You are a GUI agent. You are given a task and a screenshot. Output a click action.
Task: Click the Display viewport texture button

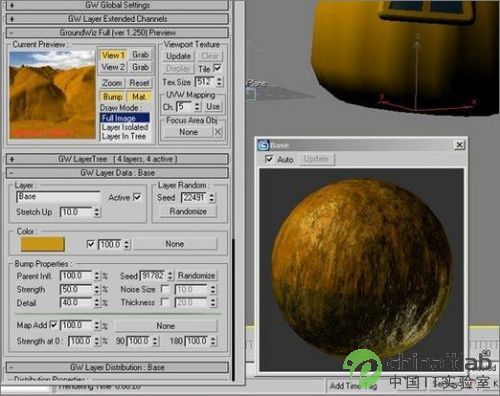(178, 69)
